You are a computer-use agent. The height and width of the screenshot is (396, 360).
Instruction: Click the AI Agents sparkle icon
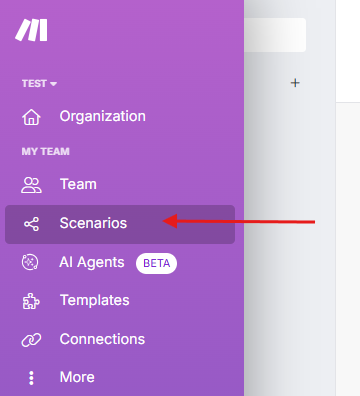(x=30, y=262)
